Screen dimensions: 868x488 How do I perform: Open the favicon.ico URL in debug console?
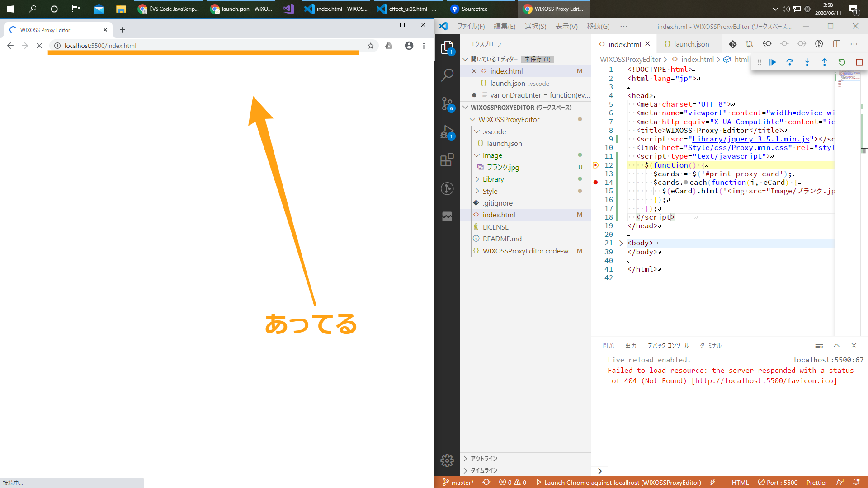pos(764,381)
